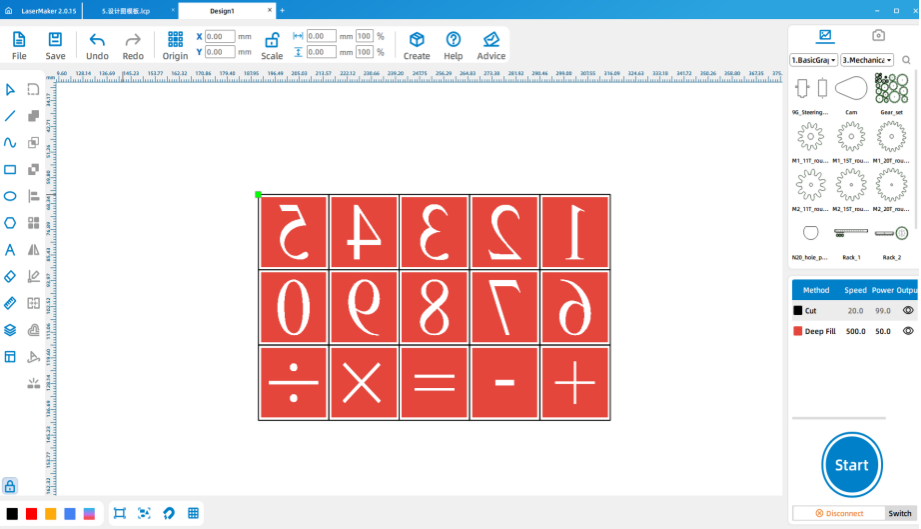This screenshot has width=921, height=529.
Task: Undo the last action
Action: (97, 46)
